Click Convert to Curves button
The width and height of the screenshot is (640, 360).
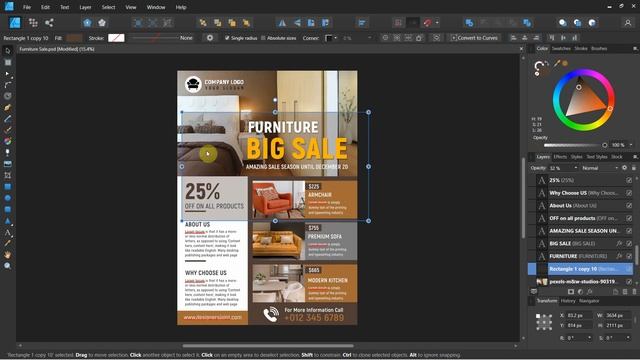pyautogui.click(x=474, y=38)
